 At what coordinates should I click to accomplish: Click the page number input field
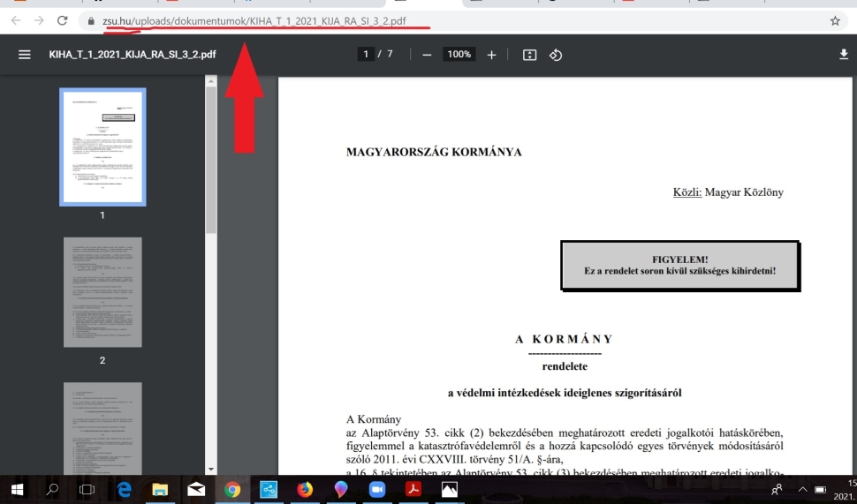[366, 54]
